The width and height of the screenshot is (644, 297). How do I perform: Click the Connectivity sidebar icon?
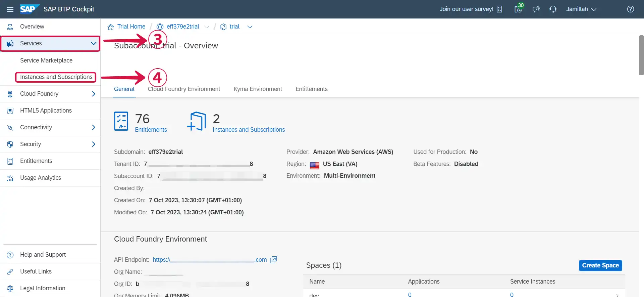pyautogui.click(x=10, y=128)
